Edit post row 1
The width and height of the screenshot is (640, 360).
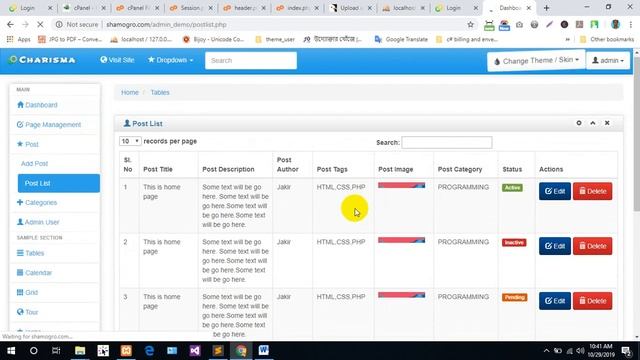555,191
